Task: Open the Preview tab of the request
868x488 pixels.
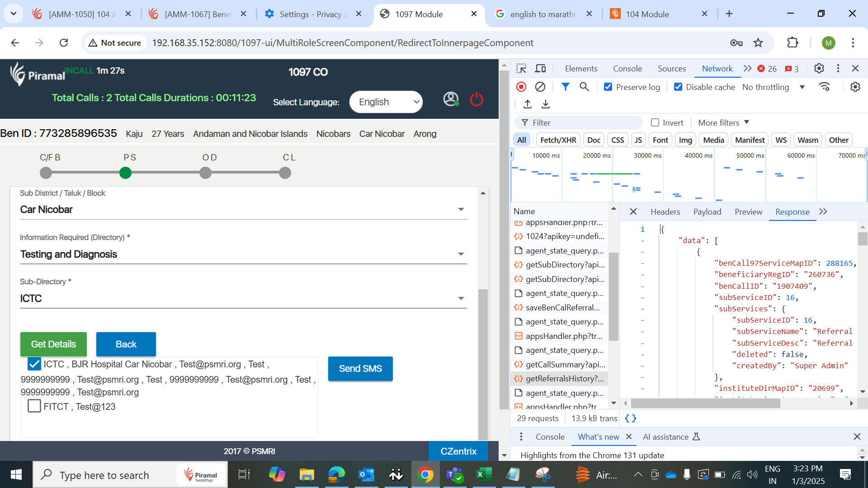Action: click(748, 211)
